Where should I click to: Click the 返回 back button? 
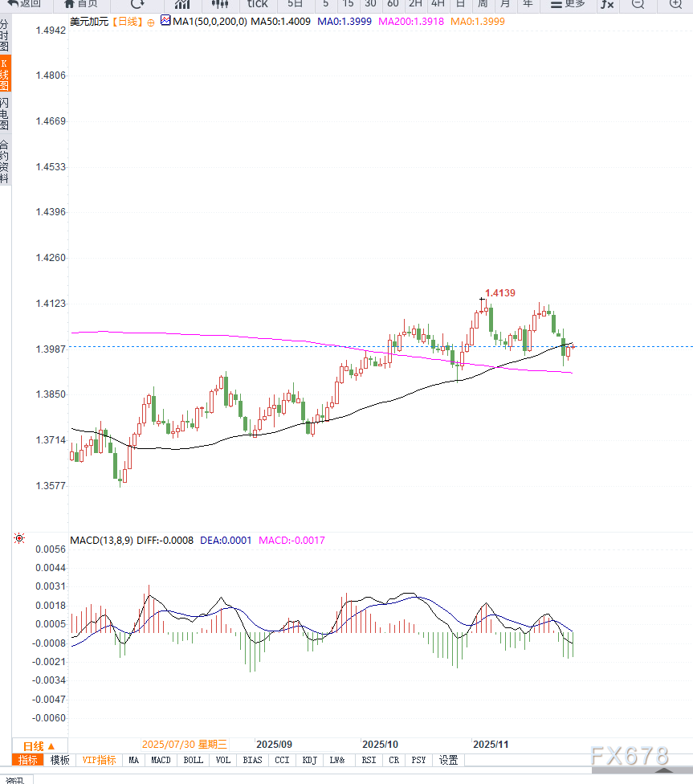click(x=24, y=4)
